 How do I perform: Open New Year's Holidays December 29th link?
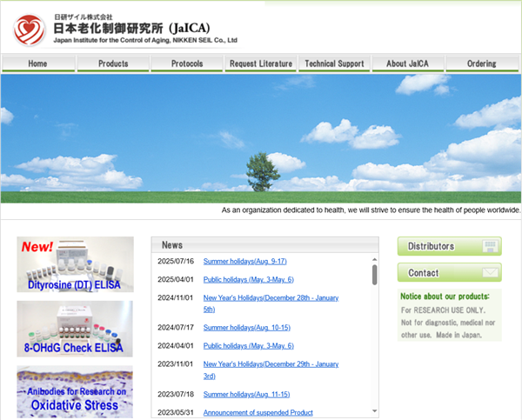tap(271, 370)
